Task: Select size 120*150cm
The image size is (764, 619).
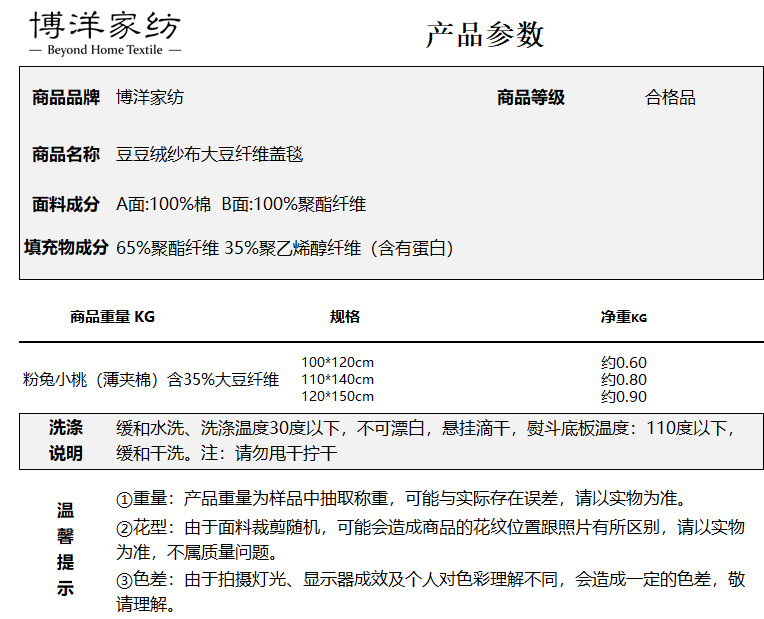Action: click(338, 396)
